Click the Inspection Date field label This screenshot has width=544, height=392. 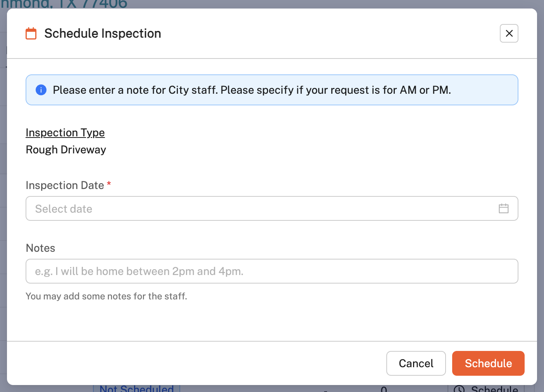(x=65, y=185)
